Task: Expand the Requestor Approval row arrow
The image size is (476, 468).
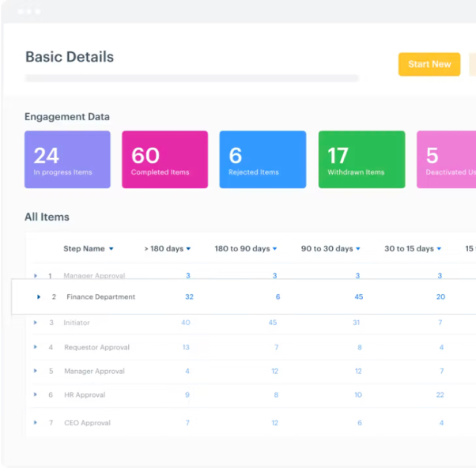Action: click(x=36, y=347)
